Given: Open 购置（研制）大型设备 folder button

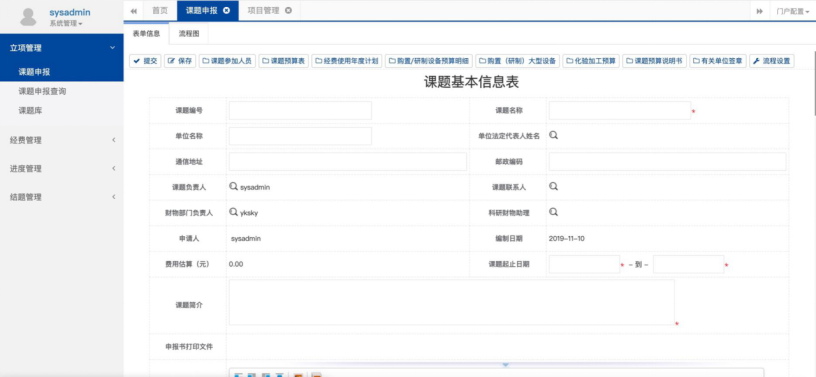Looking at the screenshot, I should (517, 61).
